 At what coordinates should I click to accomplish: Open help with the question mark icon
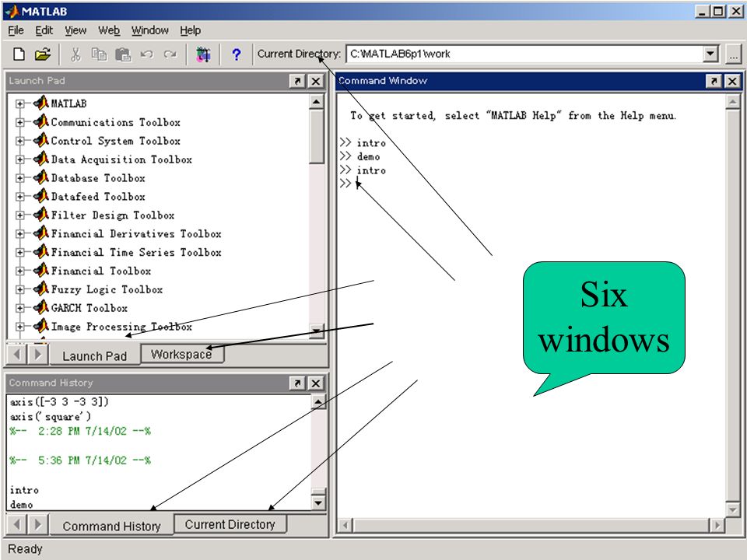pyautogui.click(x=236, y=54)
